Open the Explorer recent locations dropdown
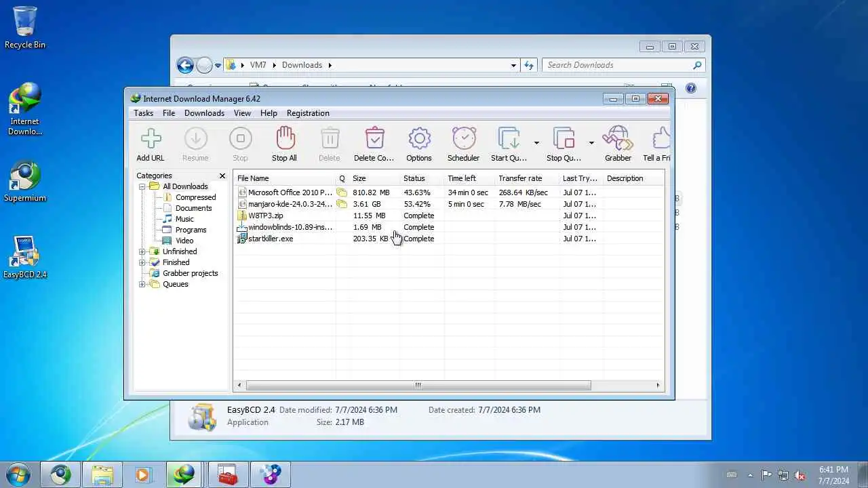The width and height of the screenshot is (868, 488). pos(218,66)
